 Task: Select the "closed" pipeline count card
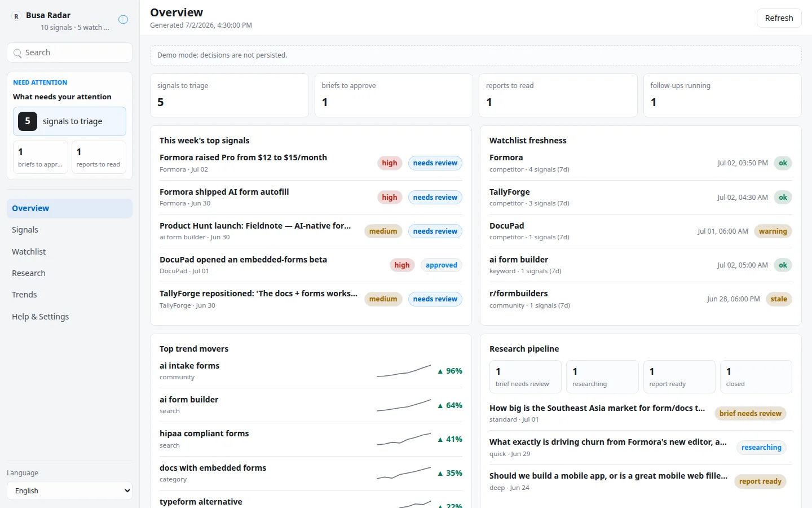[756, 376]
